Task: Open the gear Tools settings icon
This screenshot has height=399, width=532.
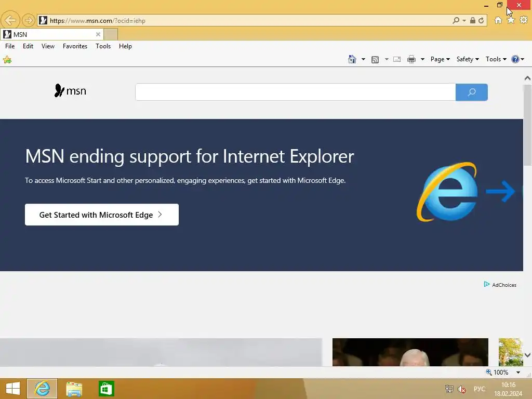Action: (x=524, y=20)
